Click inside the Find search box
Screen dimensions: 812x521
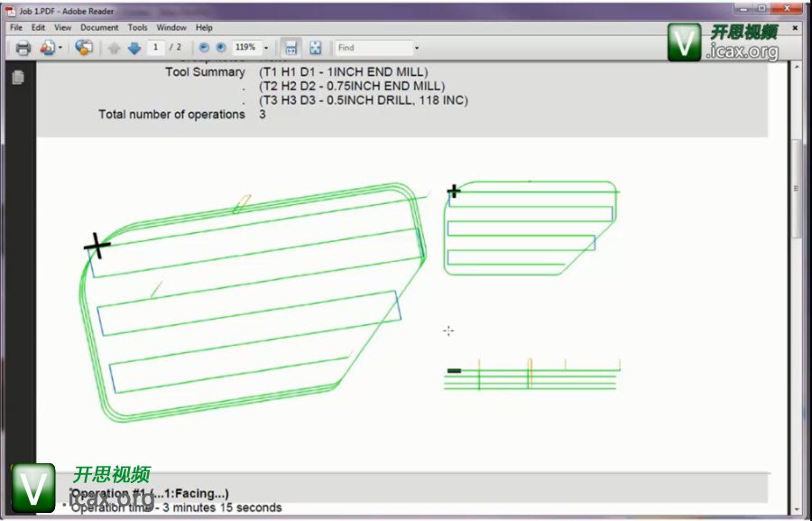(372, 48)
